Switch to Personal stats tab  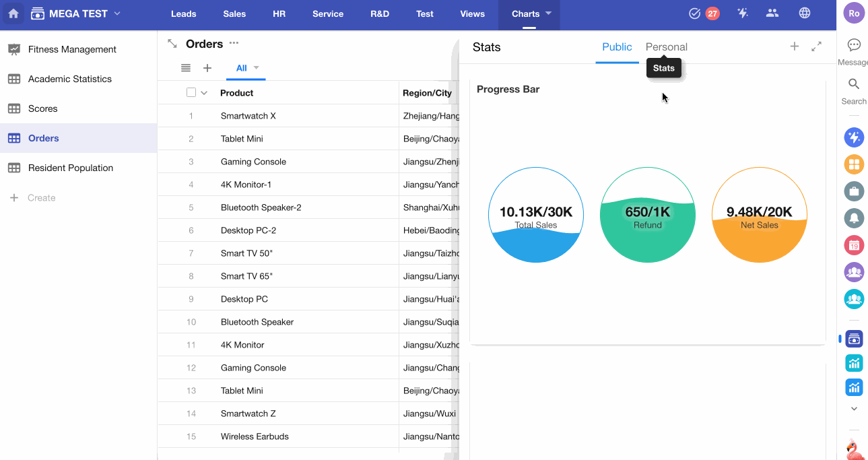pyautogui.click(x=666, y=47)
